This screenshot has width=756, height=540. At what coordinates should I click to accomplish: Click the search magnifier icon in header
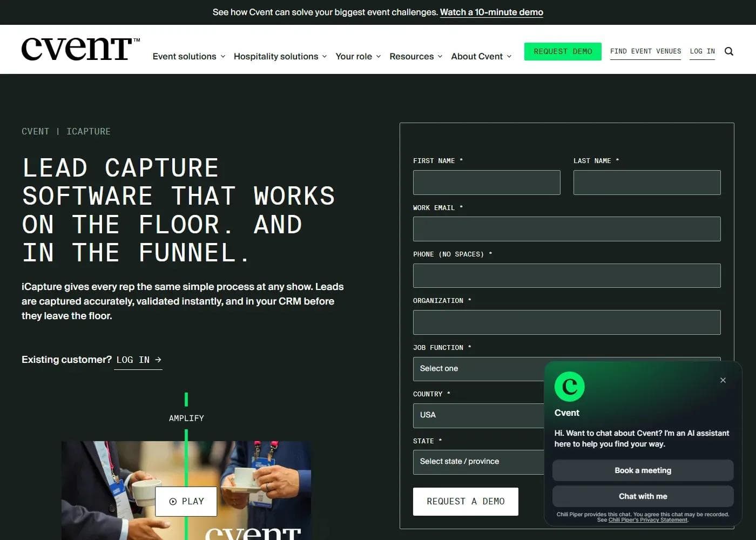[x=728, y=51]
